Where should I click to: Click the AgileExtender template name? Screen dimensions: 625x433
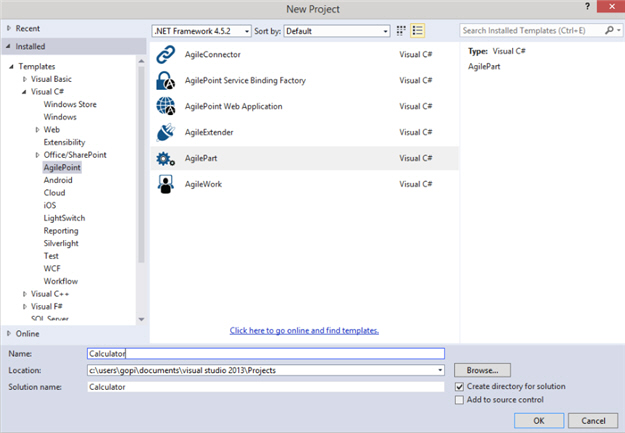click(209, 132)
